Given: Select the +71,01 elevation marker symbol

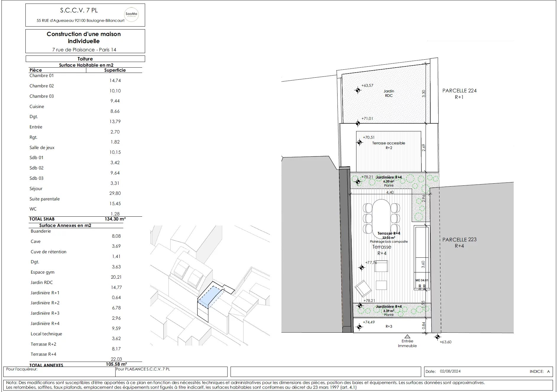Looking at the screenshot, I should pos(358,123).
